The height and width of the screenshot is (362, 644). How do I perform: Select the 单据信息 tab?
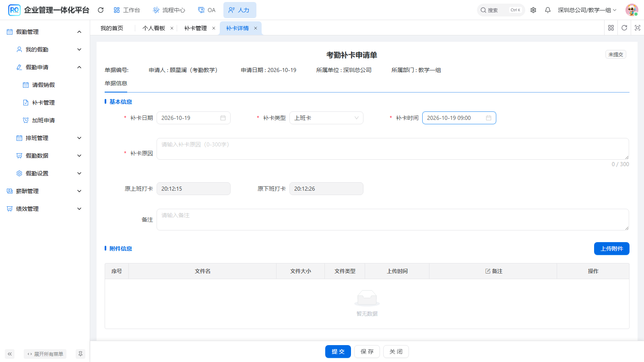tap(116, 83)
